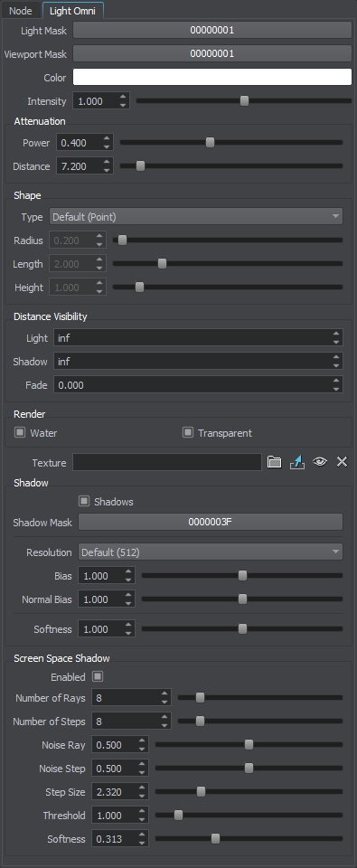Screen dimensions: 357x868
Task: Click the Light distance visibility spinner arrows
Action: 336,337
